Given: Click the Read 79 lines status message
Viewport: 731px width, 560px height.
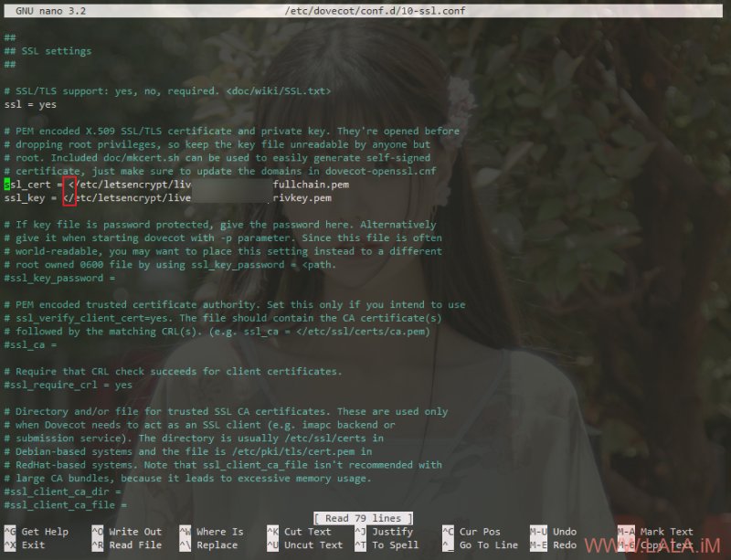Looking at the screenshot, I should tap(363, 518).
